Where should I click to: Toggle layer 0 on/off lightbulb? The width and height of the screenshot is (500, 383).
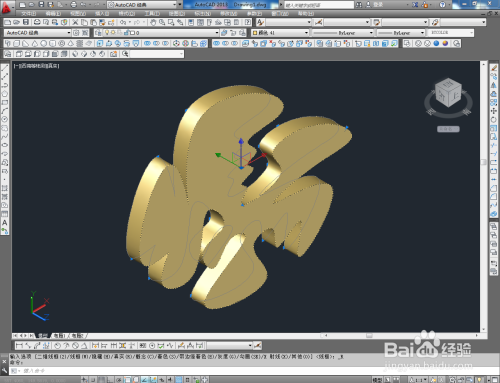point(107,33)
